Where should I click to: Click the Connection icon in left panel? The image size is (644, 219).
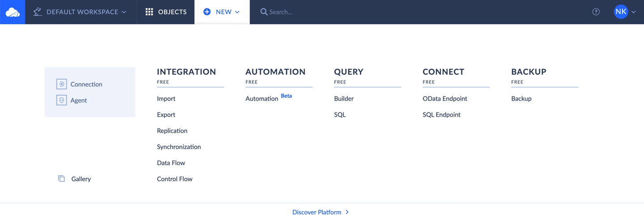click(62, 84)
